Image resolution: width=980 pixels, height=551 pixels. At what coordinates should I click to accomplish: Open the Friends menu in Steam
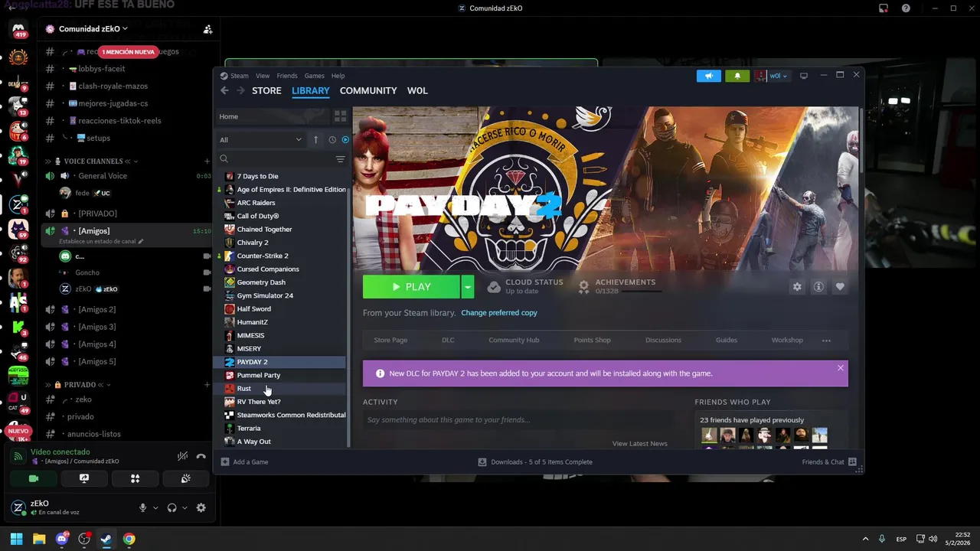(x=287, y=76)
